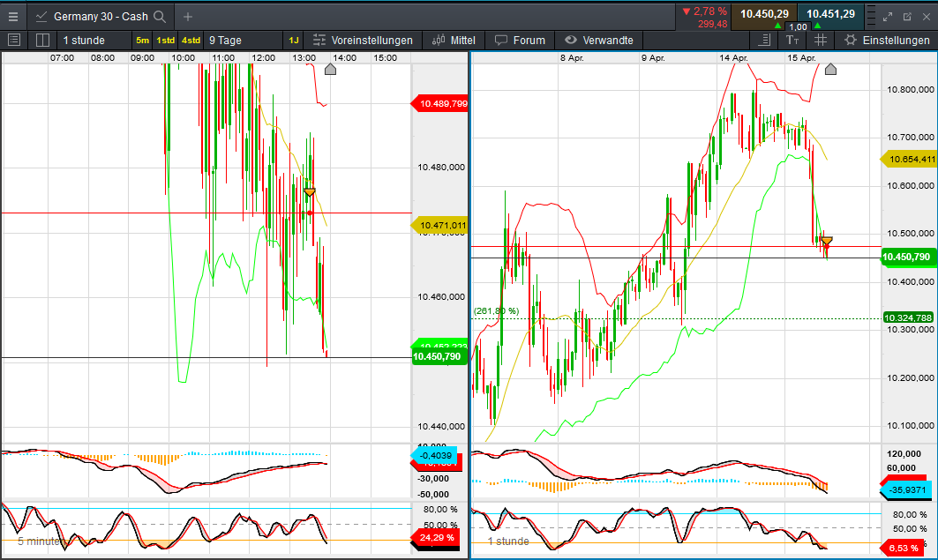Screen dimensions: 938x560
Task: Click the yellow 10.654,411 price label
Action: (x=909, y=159)
